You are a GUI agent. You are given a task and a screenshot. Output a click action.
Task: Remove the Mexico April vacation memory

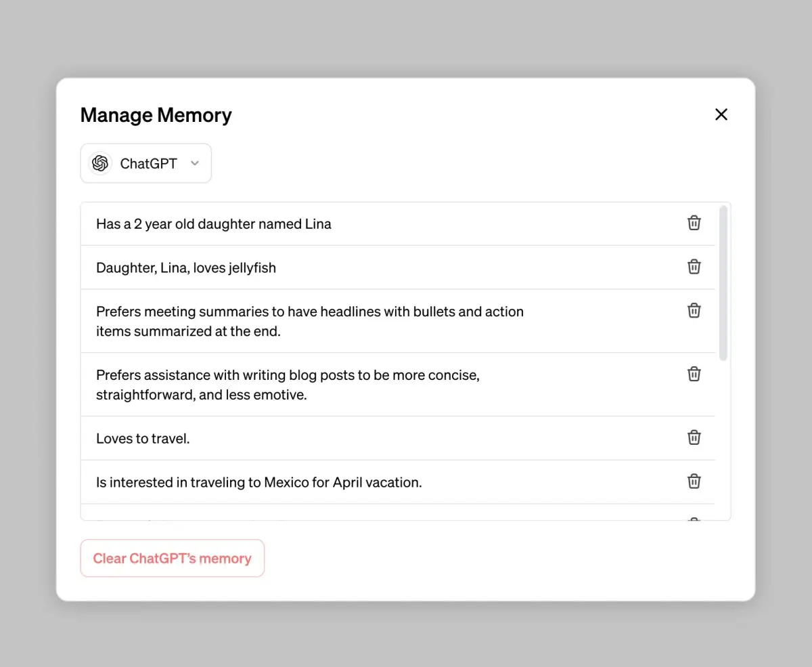(x=694, y=481)
